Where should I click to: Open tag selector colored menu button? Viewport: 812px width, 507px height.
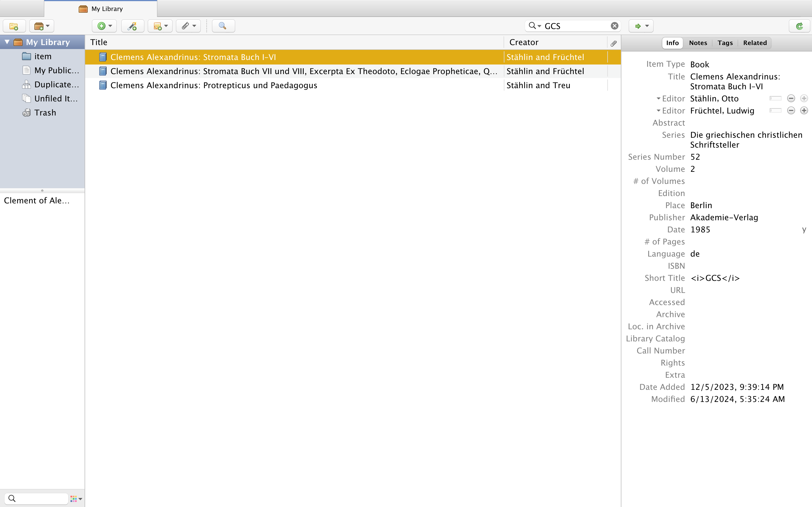[76, 499]
